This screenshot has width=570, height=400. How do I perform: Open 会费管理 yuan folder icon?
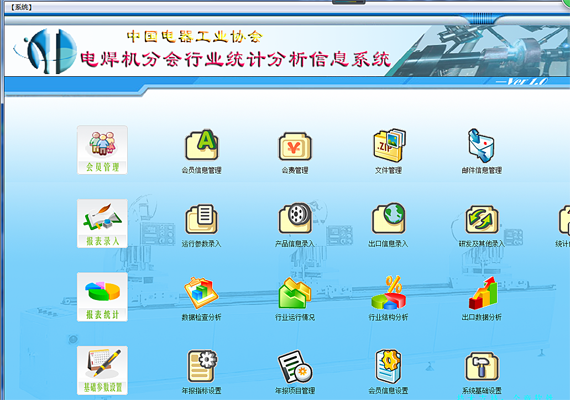pos(295,147)
